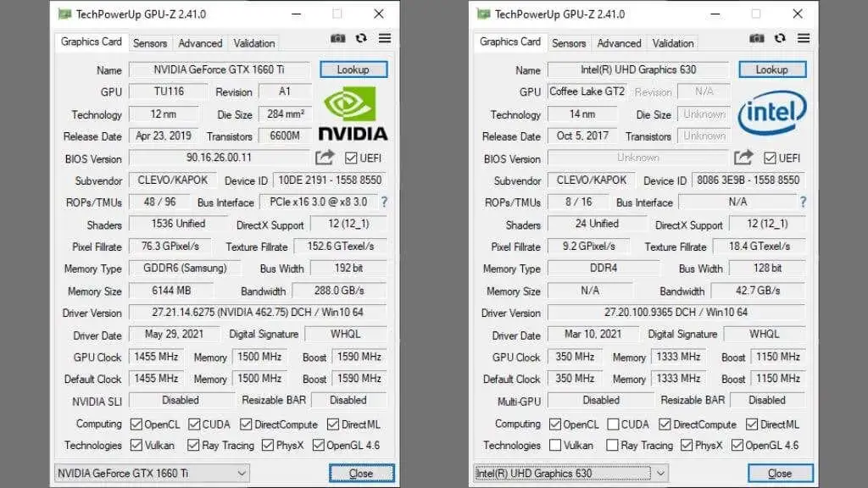Minimize the Intel GPU-Z window
Viewport: 868px width, 488px height.
click(715, 14)
